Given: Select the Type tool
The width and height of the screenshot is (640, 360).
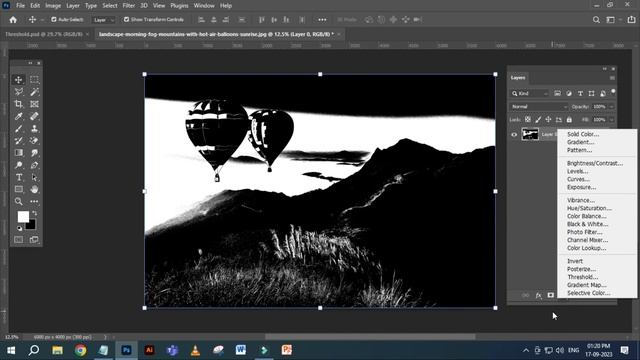Looking at the screenshot, I should [18, 178].
